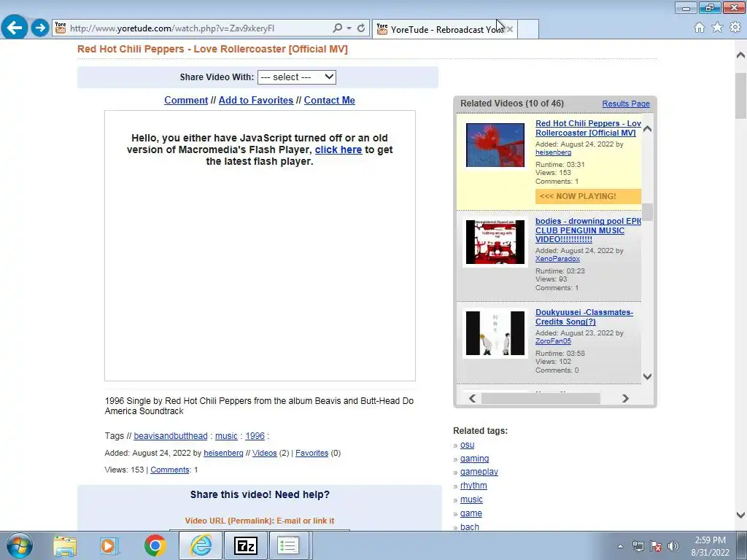Image resolution: width=747 pixels, height=560 pixels.
Task: Open the Windows Start button
Action: click(20, 545)
